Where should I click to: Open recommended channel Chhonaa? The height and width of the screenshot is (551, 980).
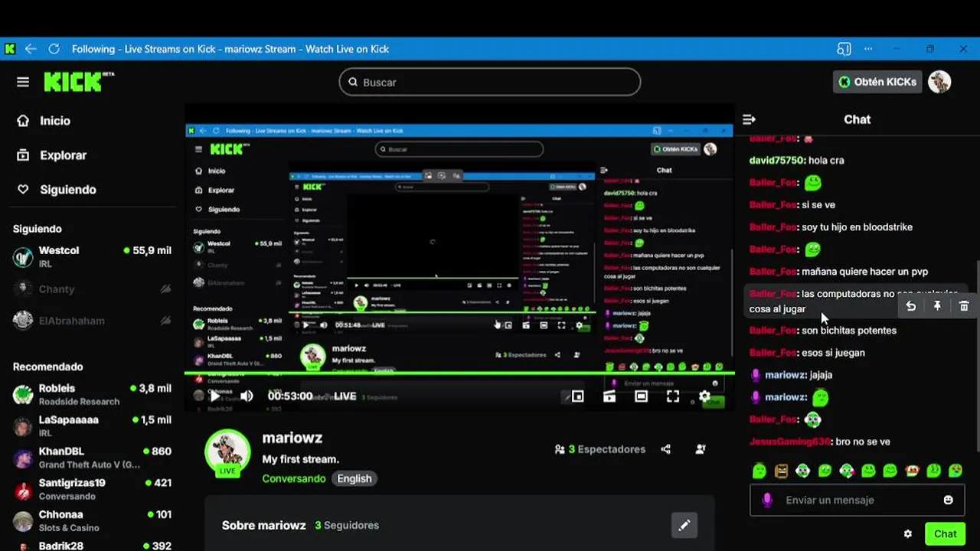92,520
